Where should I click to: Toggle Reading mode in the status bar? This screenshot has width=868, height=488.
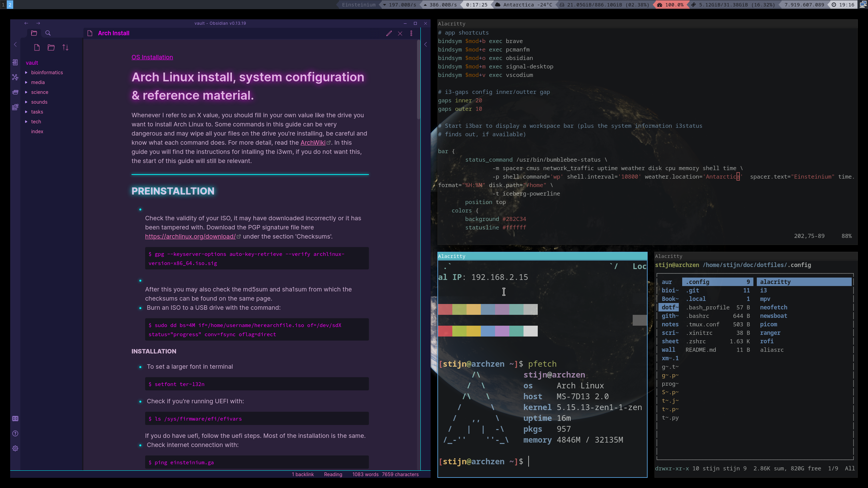pos(333,474)
